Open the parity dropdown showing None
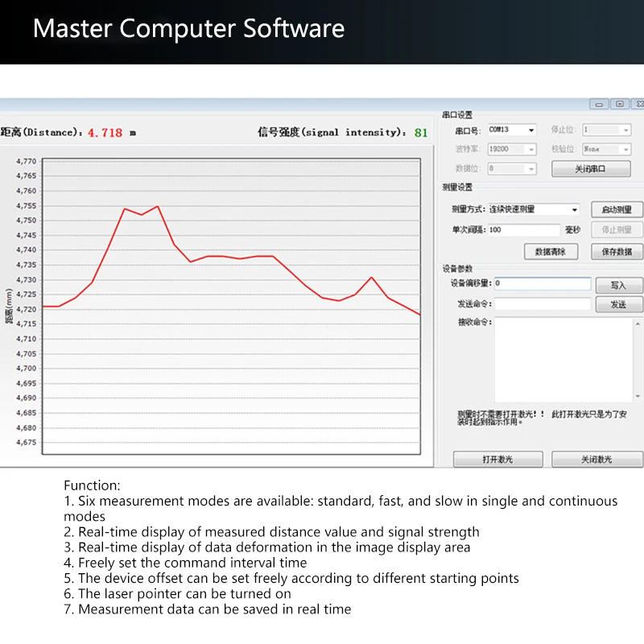The image size is (644, 644). tap(607, 149)
